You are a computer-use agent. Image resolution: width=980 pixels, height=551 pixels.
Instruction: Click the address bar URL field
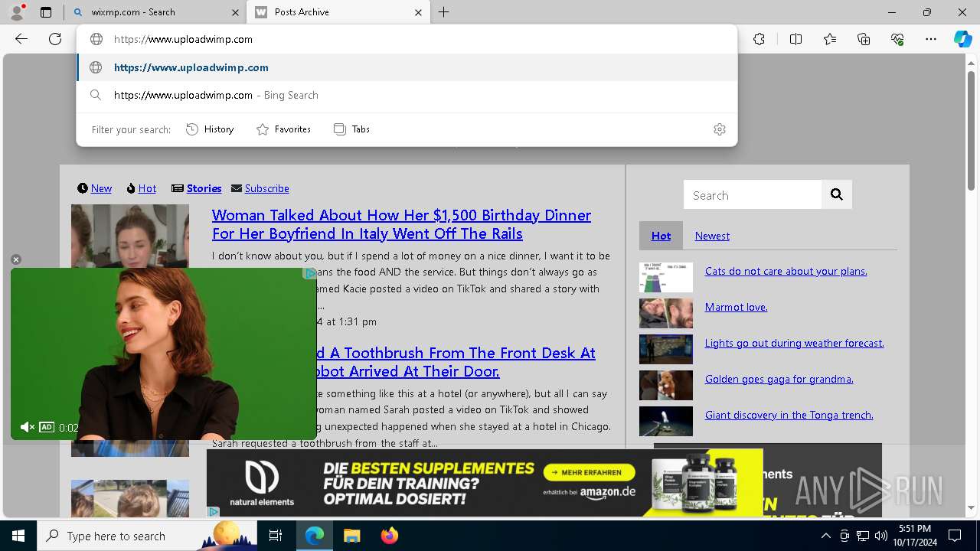point(407,39)
